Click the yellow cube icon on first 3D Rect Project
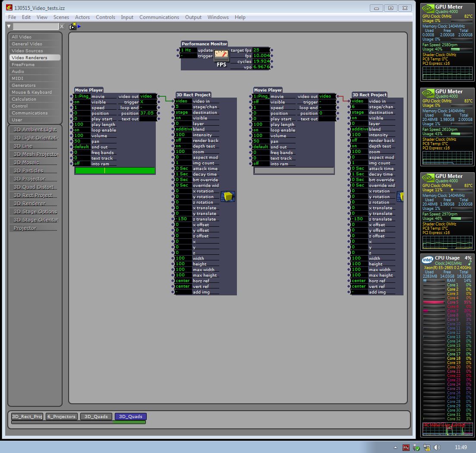The image size is (476, 453). 228,196
